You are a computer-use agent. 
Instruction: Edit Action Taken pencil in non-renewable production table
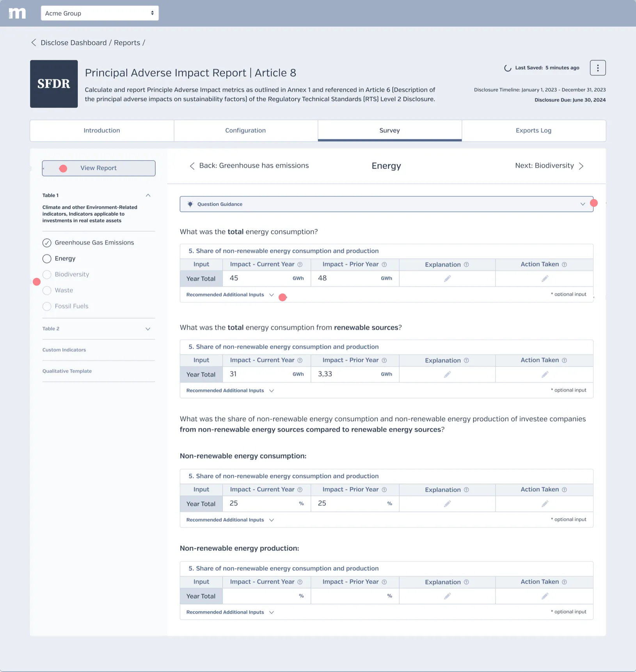pyautogui.click(x=545, y=596)
